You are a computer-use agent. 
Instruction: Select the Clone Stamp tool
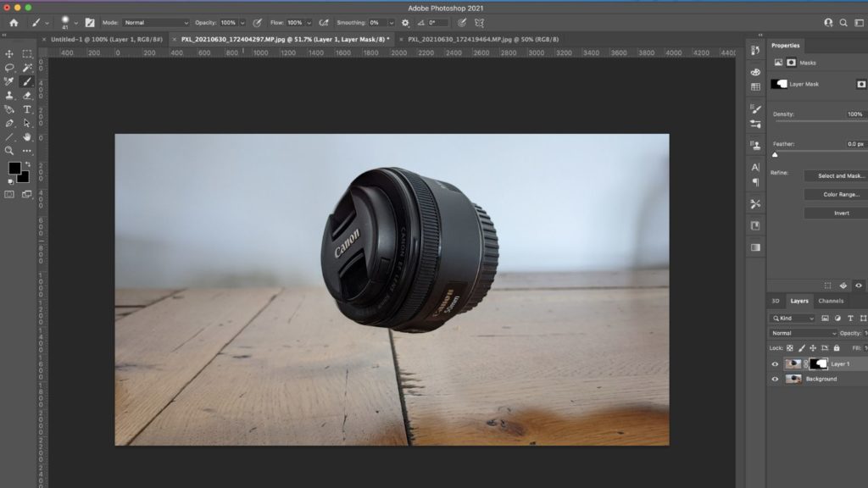point(9,96)
